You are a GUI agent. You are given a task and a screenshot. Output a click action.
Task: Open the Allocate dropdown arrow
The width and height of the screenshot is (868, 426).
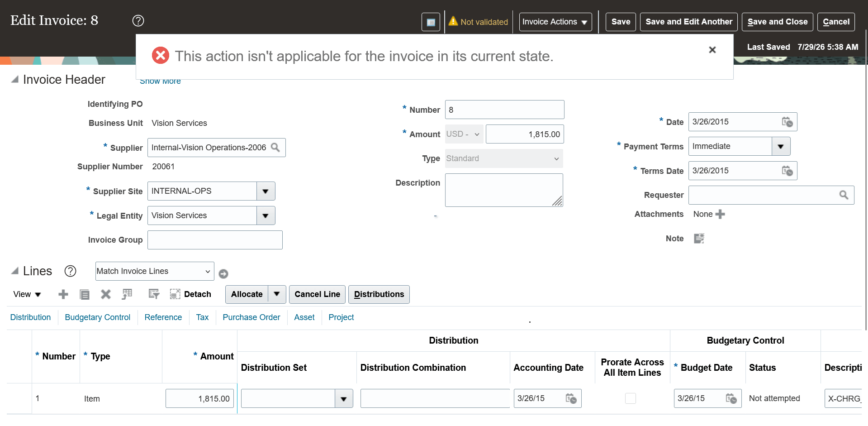(x=277, y=294)
